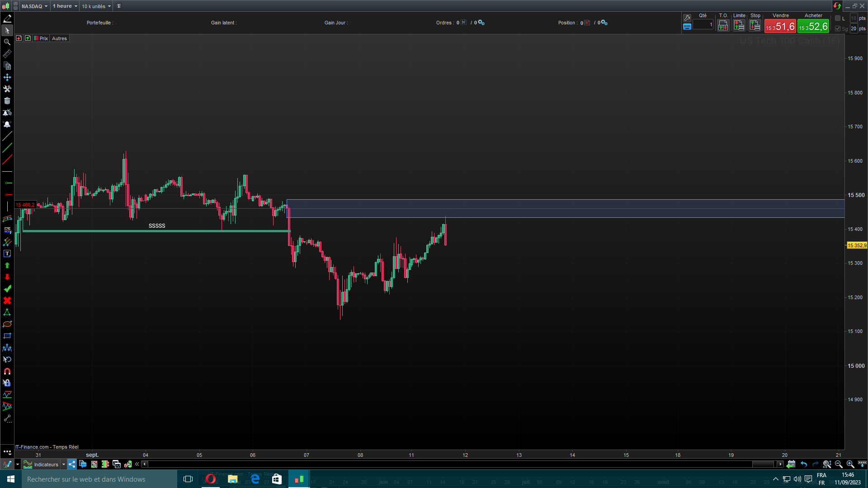This screenshot has height=488, width=868.
Task: Select the magnet snap tool
Action: pyautogui.click(x=7, y=371)
